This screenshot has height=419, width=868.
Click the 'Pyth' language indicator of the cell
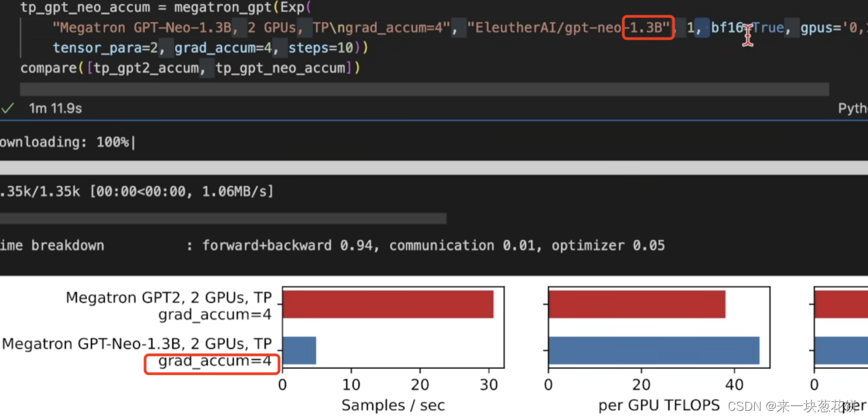pos(853,108)
